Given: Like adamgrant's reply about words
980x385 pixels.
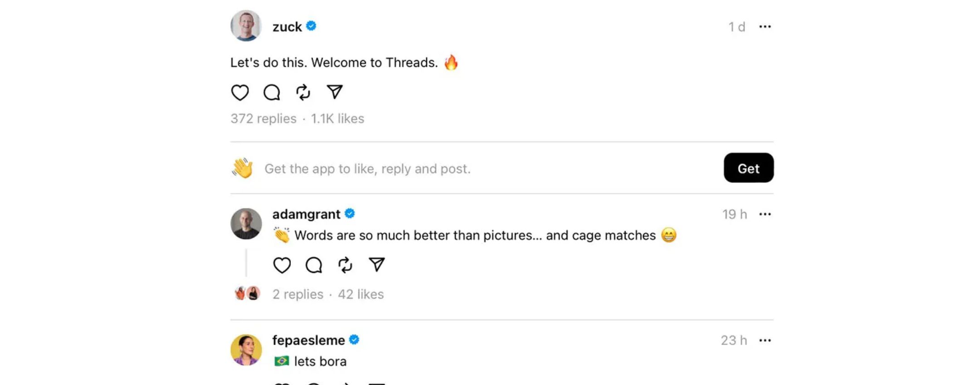Looking at the screenshot, I should tap(282, 264).
